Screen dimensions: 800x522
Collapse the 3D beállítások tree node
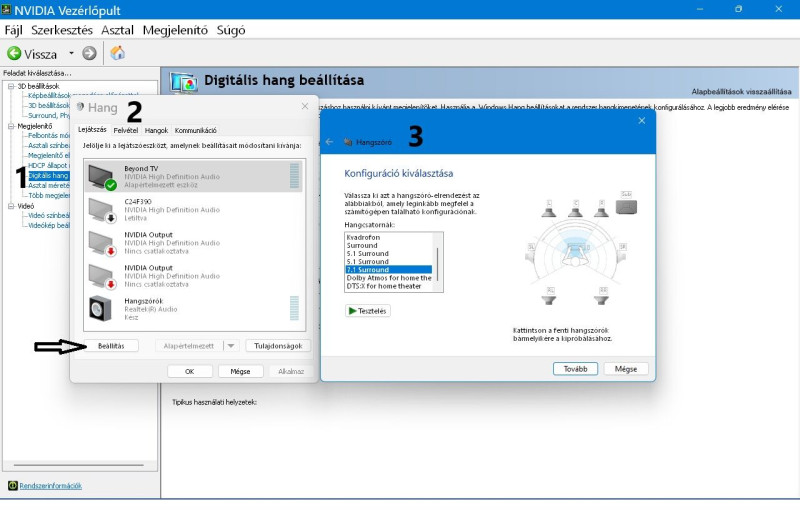[x=11, y=86]
